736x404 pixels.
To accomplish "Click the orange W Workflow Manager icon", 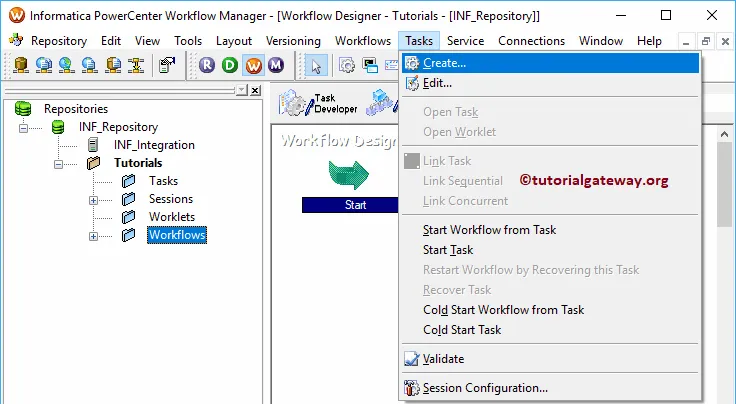I will [253, 66].
